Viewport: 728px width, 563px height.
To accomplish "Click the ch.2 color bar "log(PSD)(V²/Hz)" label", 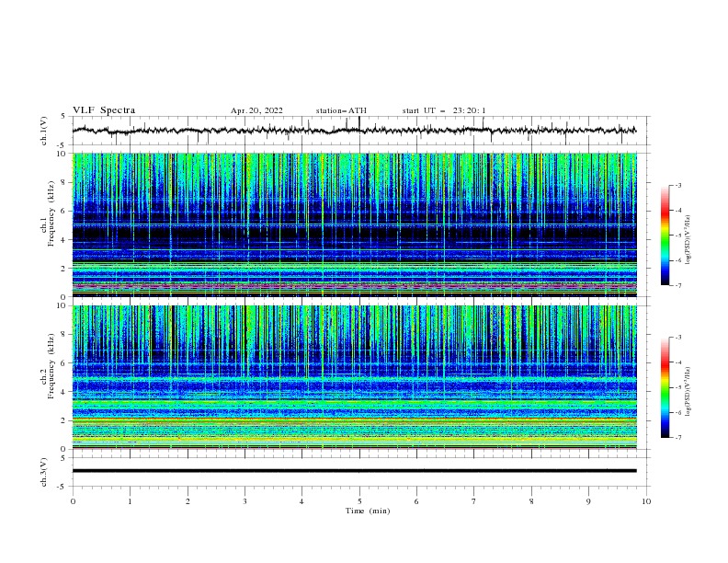I will (x=688, y=392).
